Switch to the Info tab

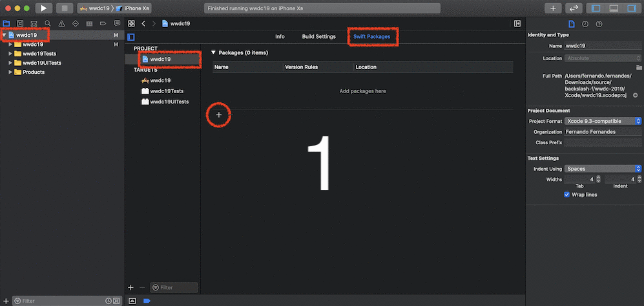[280, 37]
